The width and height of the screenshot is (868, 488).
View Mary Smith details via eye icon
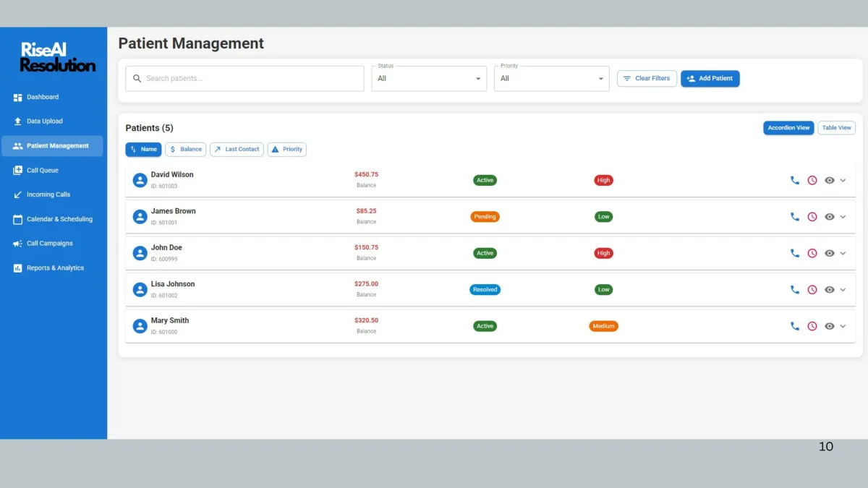click(830, 326)
